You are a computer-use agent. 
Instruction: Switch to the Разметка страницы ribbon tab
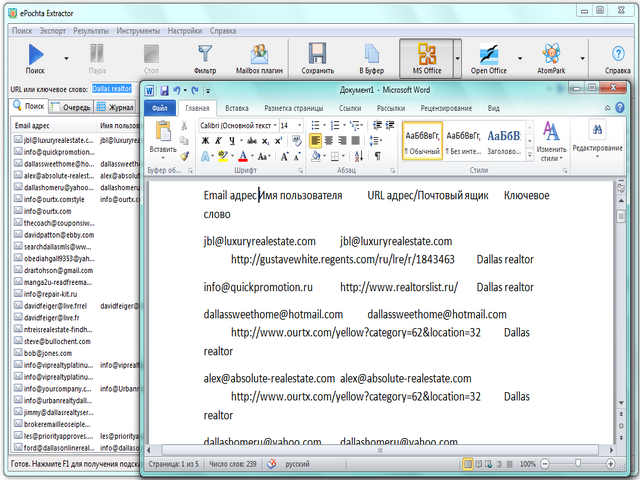294,108
